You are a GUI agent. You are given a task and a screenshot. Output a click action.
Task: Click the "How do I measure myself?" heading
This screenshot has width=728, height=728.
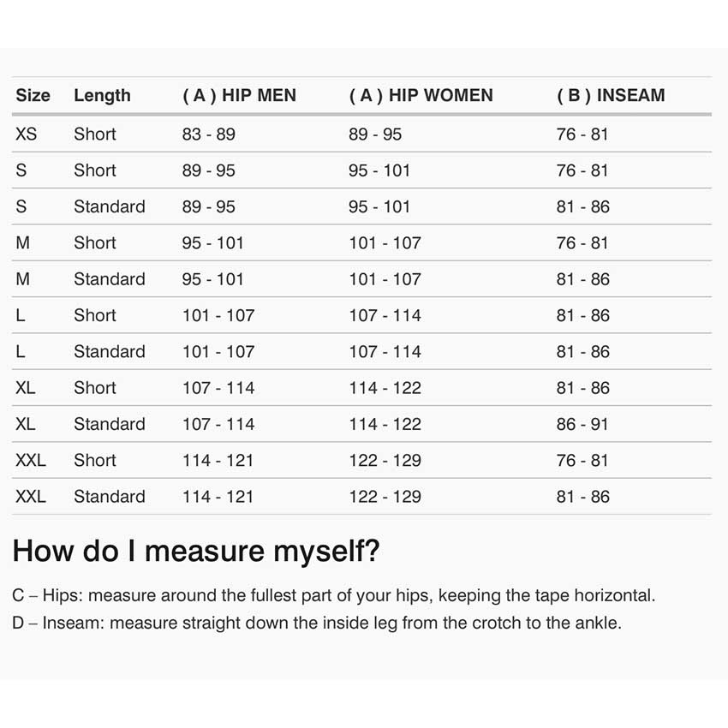196,551
